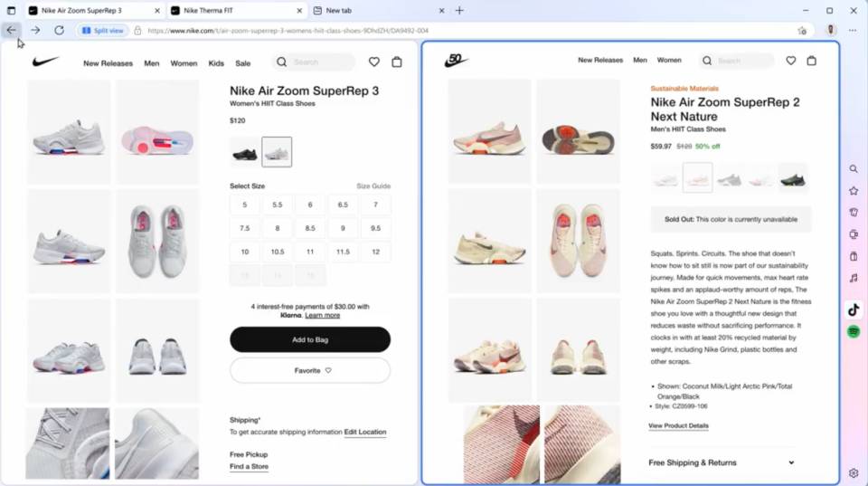Open Women menu in left pane
The image size is (868, 486).
coord(184,63)
